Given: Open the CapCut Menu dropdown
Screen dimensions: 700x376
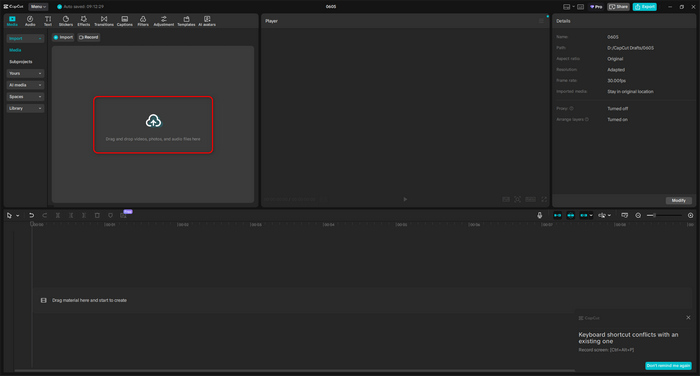Looking at the screenshot, I should coord(38,7).
